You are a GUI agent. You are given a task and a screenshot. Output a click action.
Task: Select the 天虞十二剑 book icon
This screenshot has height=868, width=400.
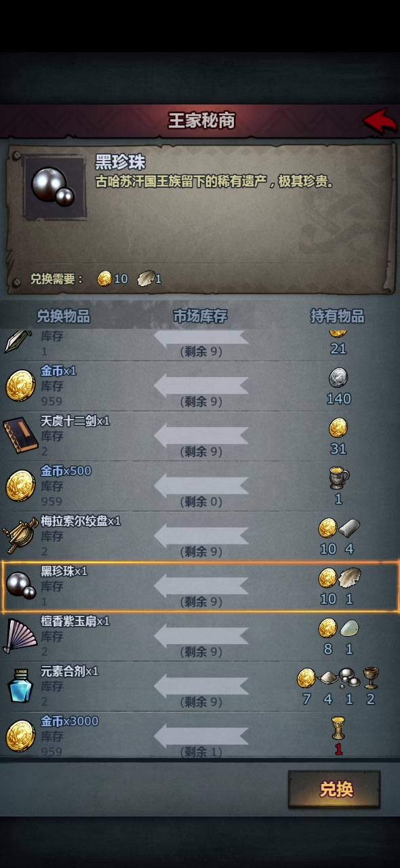pos(20,435)
